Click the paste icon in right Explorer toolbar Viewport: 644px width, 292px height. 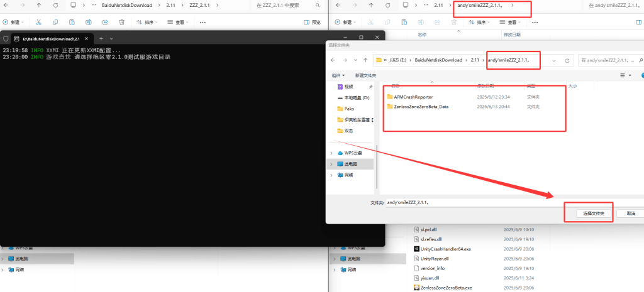406,22
